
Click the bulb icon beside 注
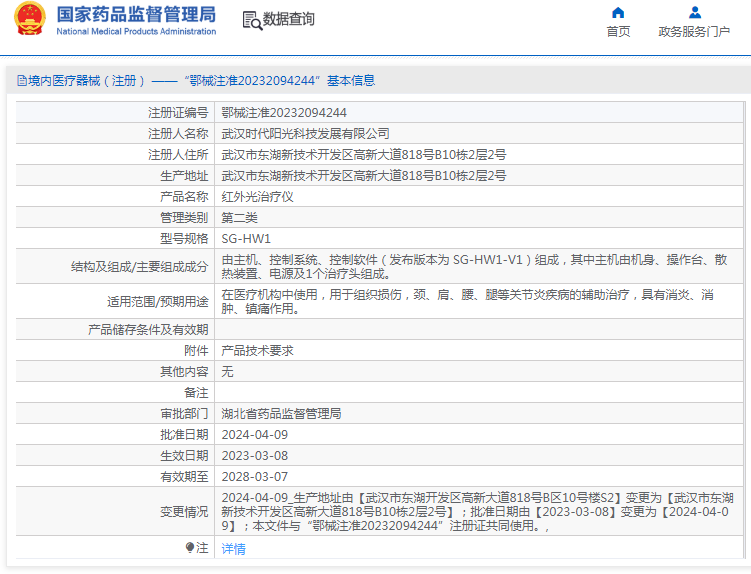pyautogui.click(x=190, y=547)
